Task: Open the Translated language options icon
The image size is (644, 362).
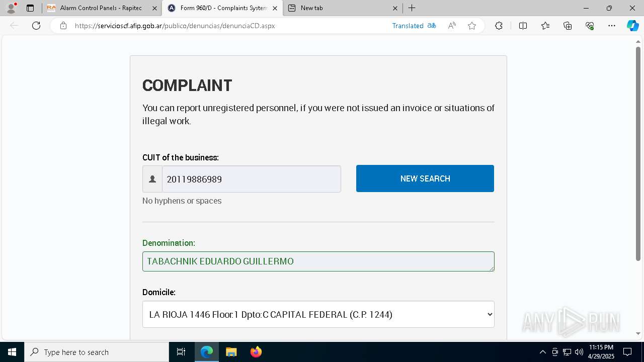Action: tap(432, 26)
